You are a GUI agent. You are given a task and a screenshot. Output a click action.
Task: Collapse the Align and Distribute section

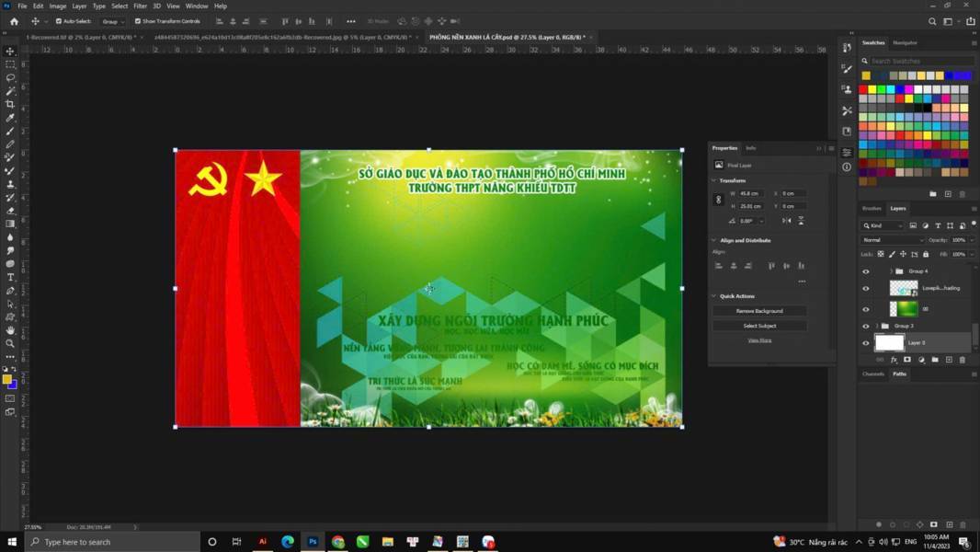(714, 240)
